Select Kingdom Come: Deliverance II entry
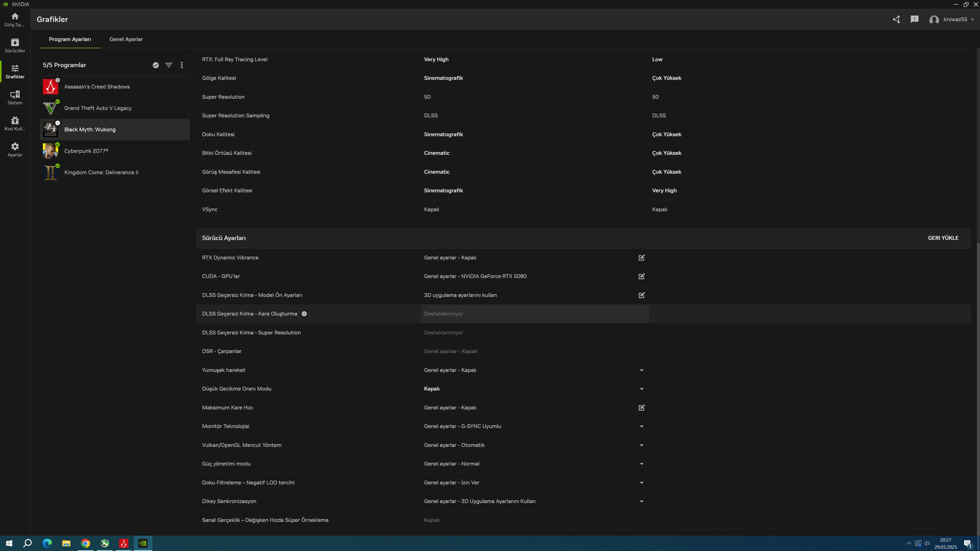This screenshot has height=551, width=980. point(115,173)
